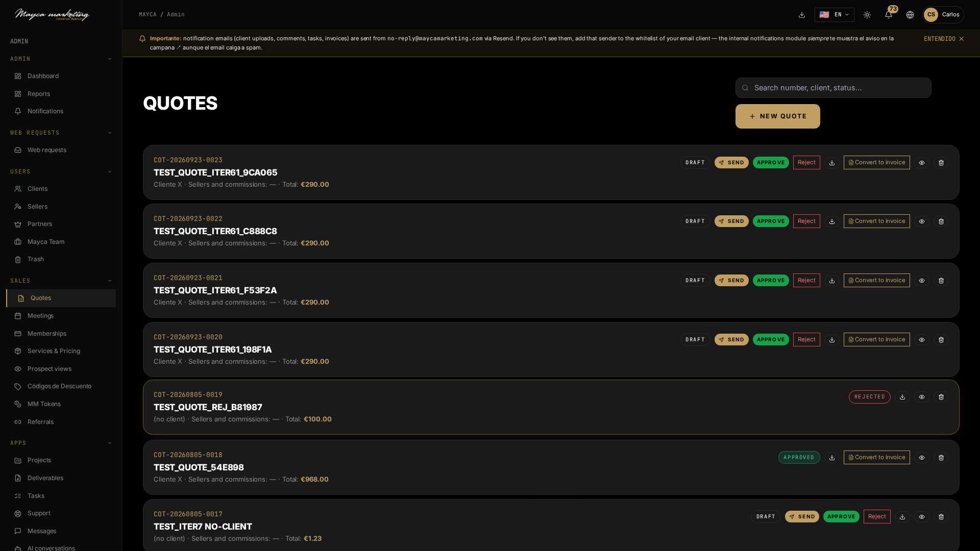980x551 pixels.
Task: Dismiss the notice with ENTENDIDO
Action: pyautogui.click(x=944, y=39)
